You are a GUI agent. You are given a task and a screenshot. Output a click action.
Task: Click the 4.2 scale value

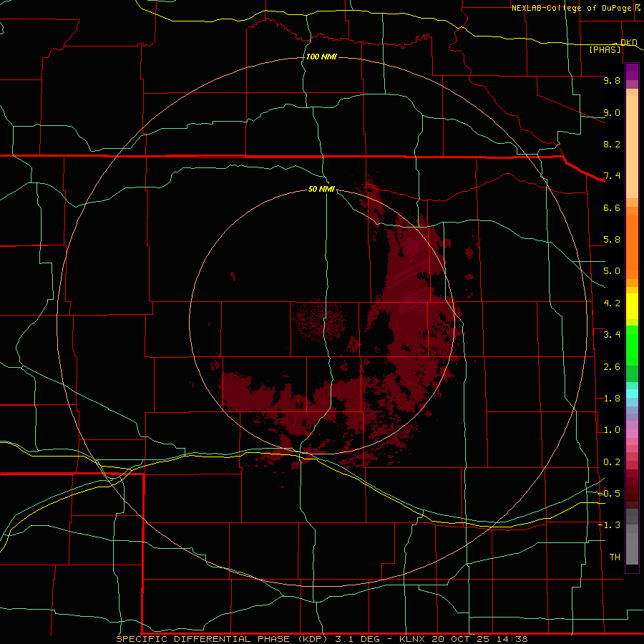click(x=612, y=303)
